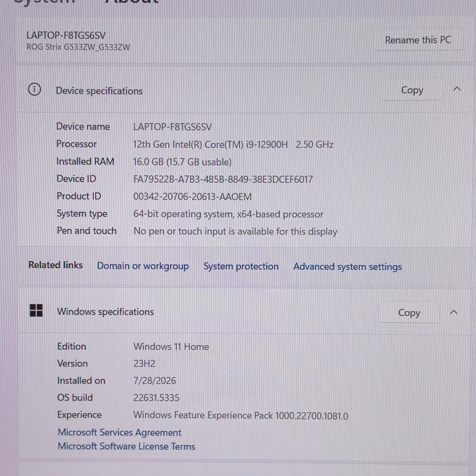Select the Device specifications header text
Screen dimensions: 476x476
click(99, 91)
